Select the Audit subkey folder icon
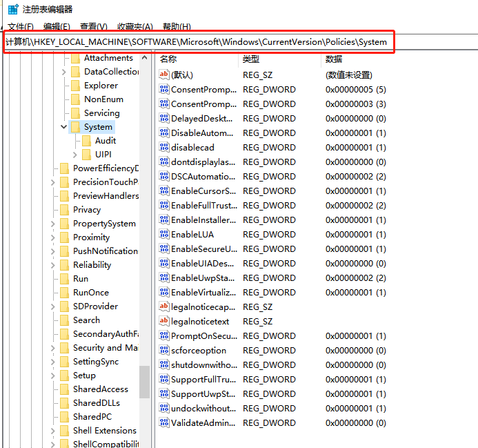This screenshot has width=478, height=448. click(87, 141)
